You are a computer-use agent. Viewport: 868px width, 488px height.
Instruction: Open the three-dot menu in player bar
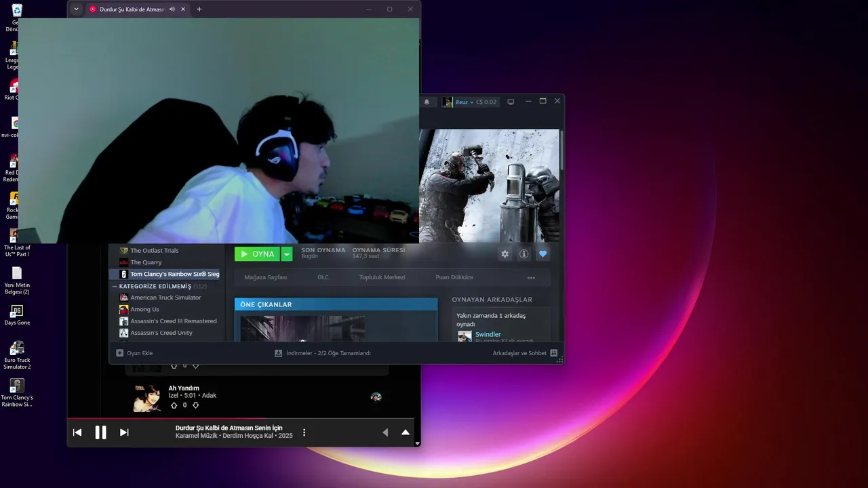tap(304, 432)
